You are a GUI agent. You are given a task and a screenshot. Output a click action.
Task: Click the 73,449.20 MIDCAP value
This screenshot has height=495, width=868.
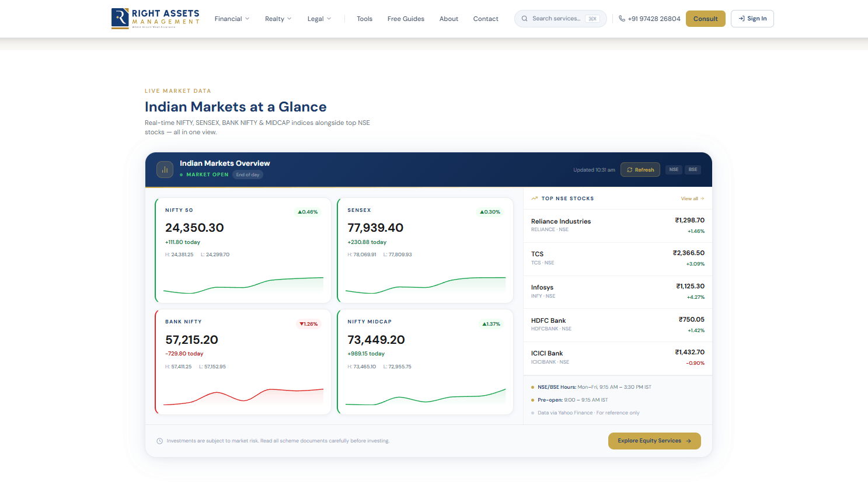[x=376, y=340]
